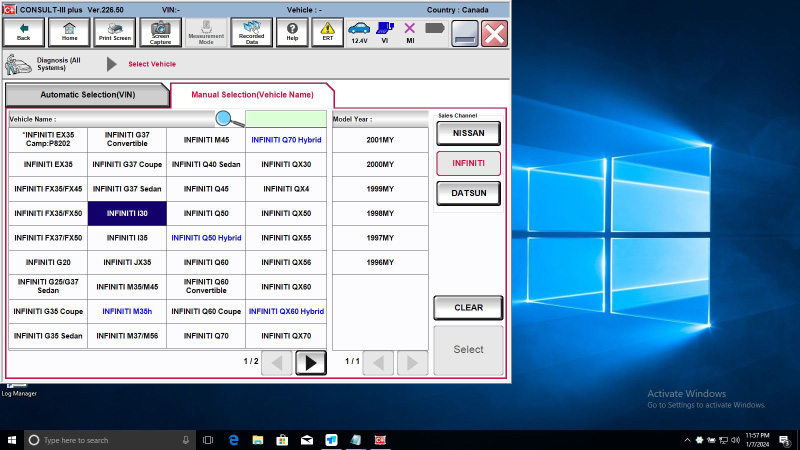Select INFINITI G35 Sedan vehicle

coord(48,336)
